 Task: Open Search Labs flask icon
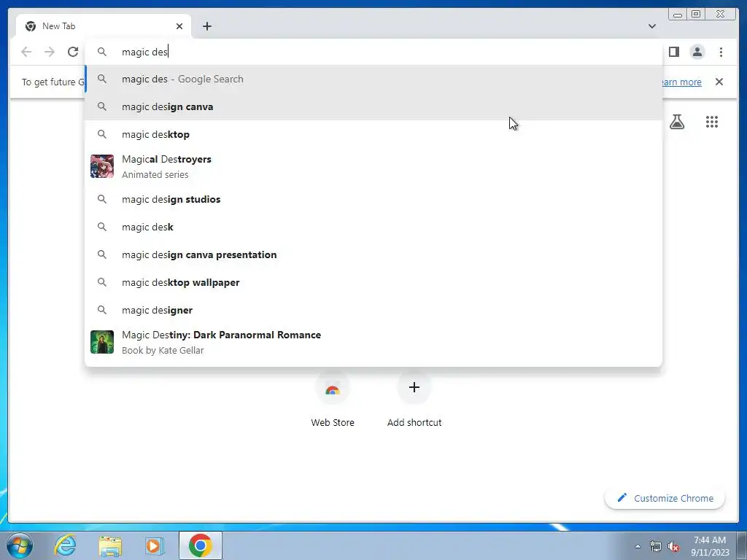676,122
